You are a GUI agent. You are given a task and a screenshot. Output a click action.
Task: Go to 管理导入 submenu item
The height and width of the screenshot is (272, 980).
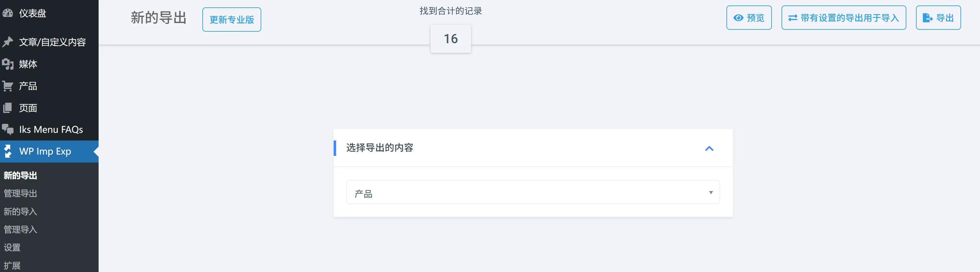[20, 229]
